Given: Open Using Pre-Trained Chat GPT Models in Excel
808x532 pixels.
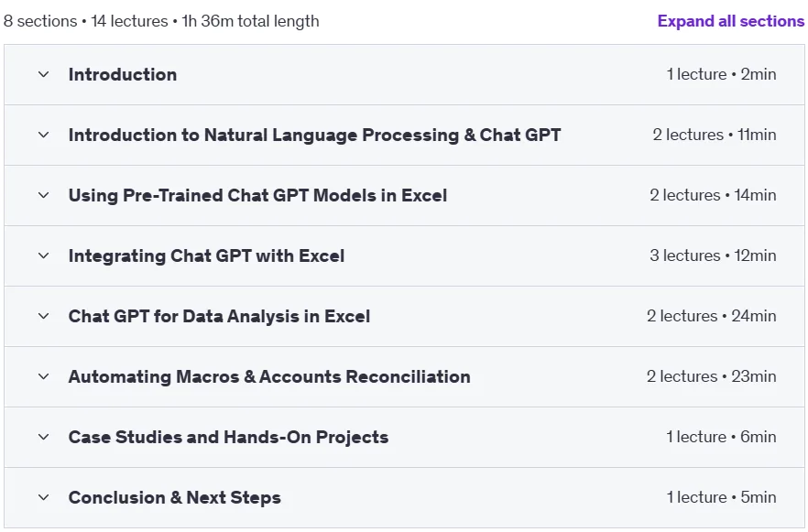Looking at the screenshot, I should 257,195.
